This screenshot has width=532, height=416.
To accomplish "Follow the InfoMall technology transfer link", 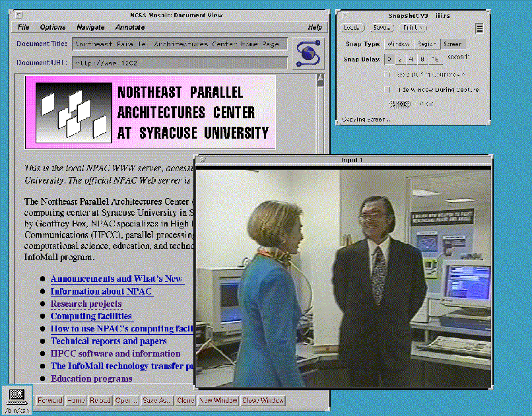I will [122, 366].
